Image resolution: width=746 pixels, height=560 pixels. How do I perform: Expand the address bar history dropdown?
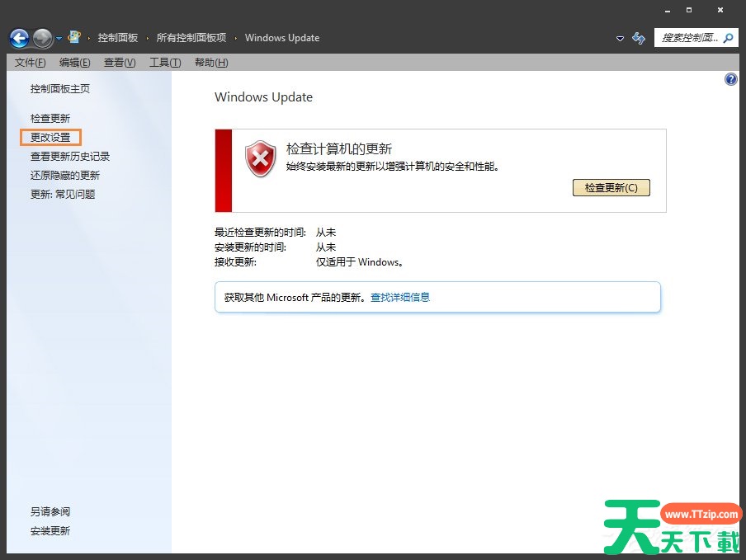[621, 39]
